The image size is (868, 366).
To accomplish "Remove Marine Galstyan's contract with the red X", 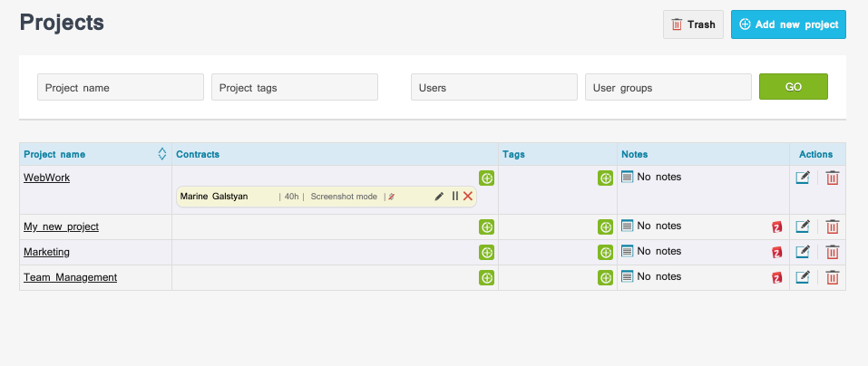I will [x=468, y=197].
